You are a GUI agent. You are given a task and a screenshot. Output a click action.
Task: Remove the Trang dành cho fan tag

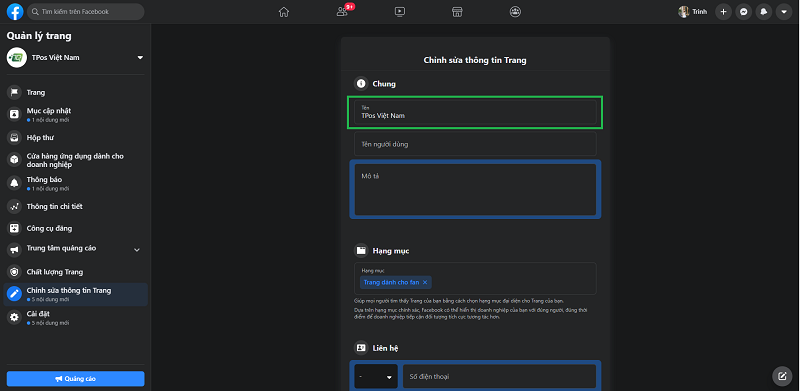pyautogui.click(x=424, y=282)
